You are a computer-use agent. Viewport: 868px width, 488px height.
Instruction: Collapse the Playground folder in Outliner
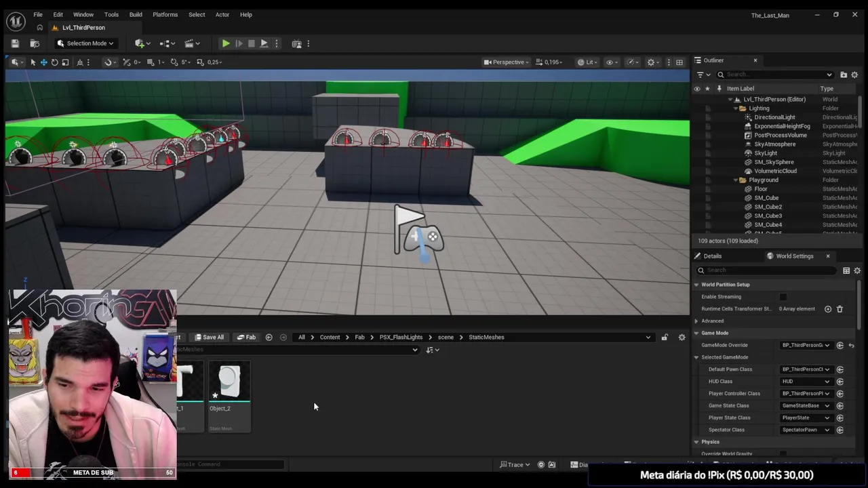tap(735, 180)
